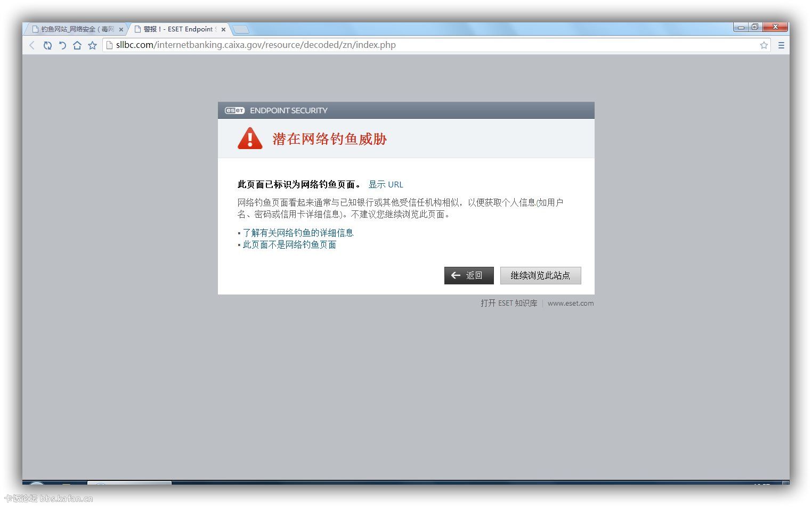
Task: Open a new tab with the new-tab button
Action: tap(241, 29)
